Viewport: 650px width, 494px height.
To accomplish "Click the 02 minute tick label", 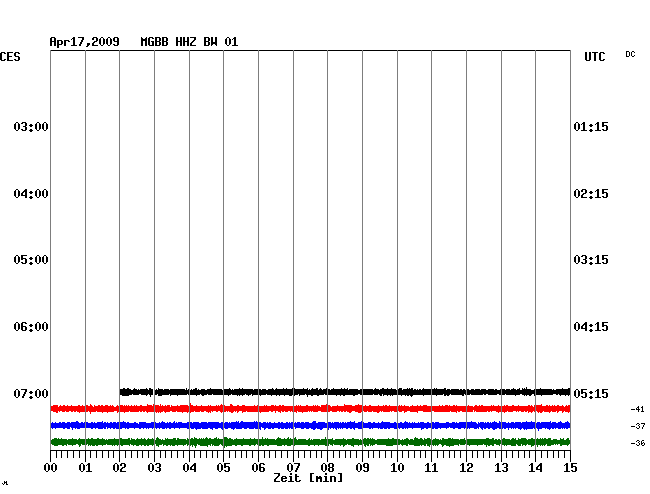I will 119,468.
